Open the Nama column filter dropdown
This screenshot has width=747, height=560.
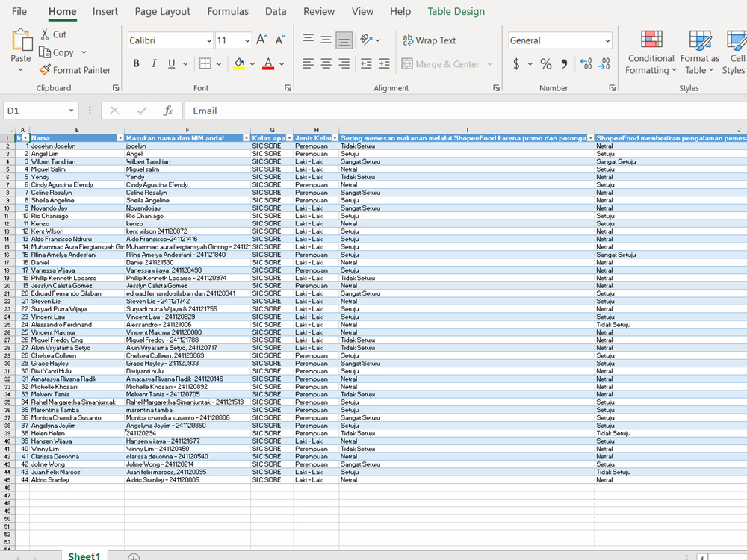[120, 138]
